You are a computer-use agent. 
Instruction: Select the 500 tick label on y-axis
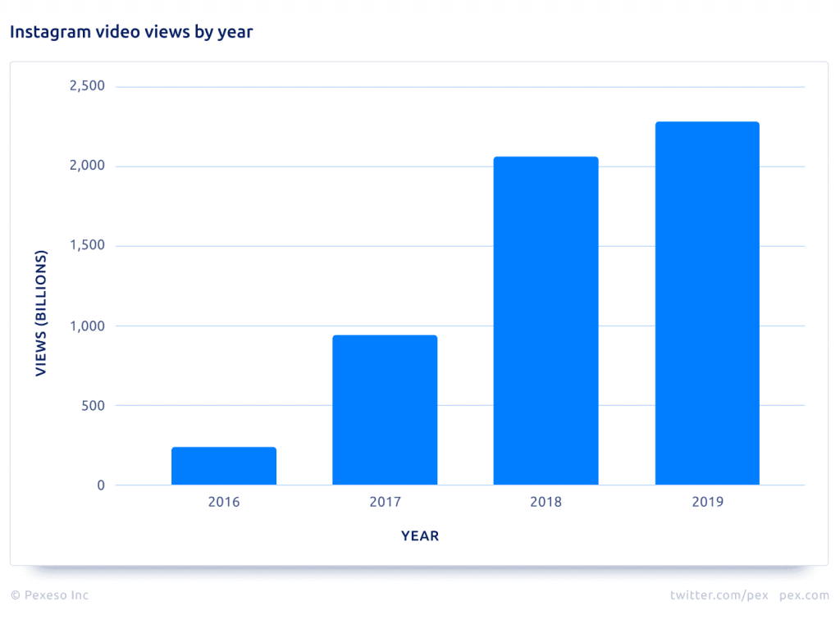point(94,405)
